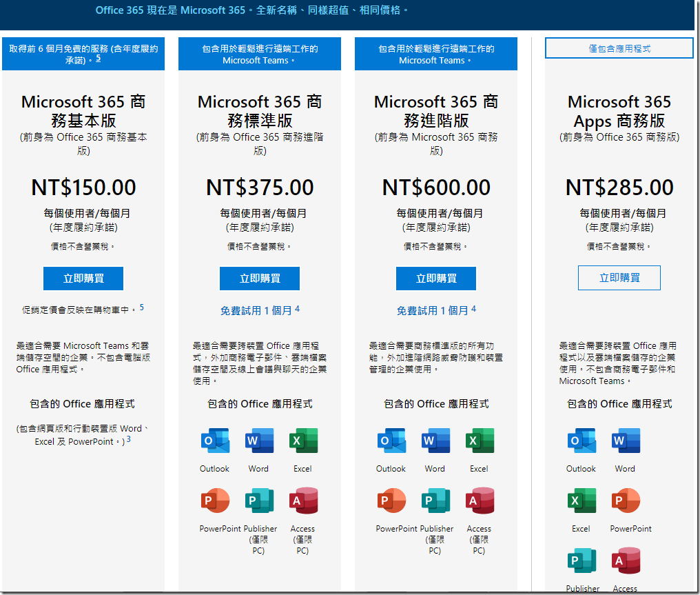Open Publisher icon in Apps 商務版 column
The width and height of the screenshot is (700, 595).
(x=581, y=560)
